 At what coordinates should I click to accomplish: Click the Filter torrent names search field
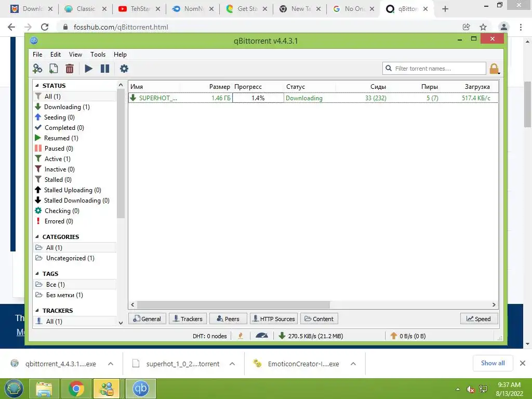coord(434,69)
